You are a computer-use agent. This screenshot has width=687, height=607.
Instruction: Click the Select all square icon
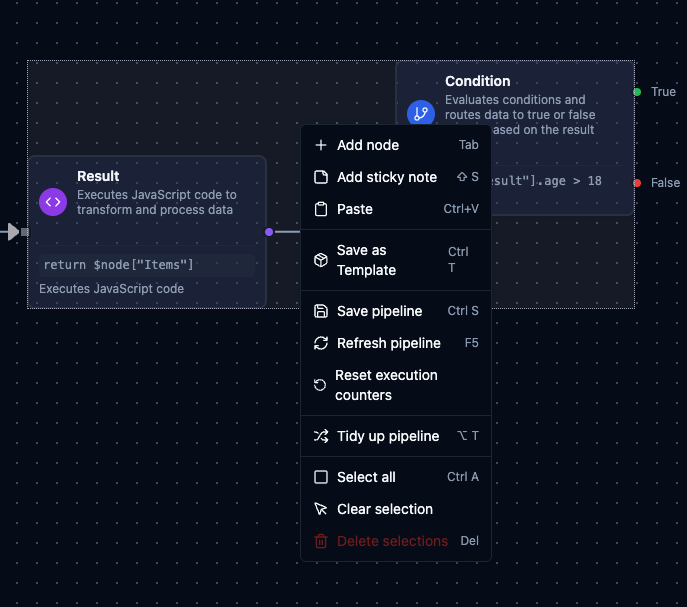tap(321, 477)
